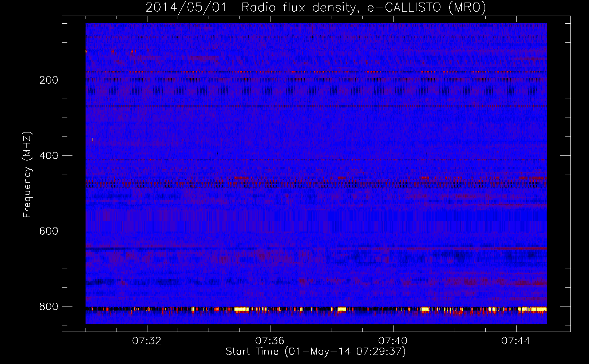Click the 'Frequency (MHZ)' axis label
Image resolution: width=589 pixels, height=364 pixels.
tap(27, 174)
